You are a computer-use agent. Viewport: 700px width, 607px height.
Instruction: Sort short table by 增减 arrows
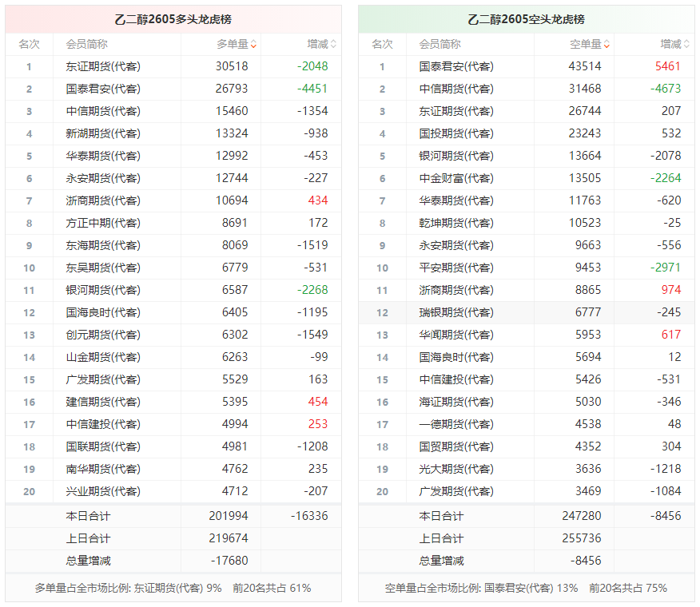pos(686,44)
